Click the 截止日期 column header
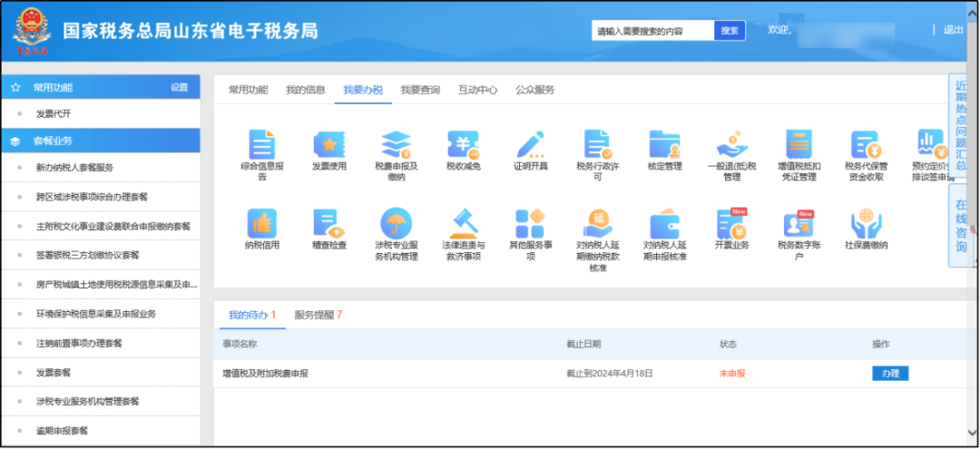Screen dimensions: 980x449 click(583, 344)
